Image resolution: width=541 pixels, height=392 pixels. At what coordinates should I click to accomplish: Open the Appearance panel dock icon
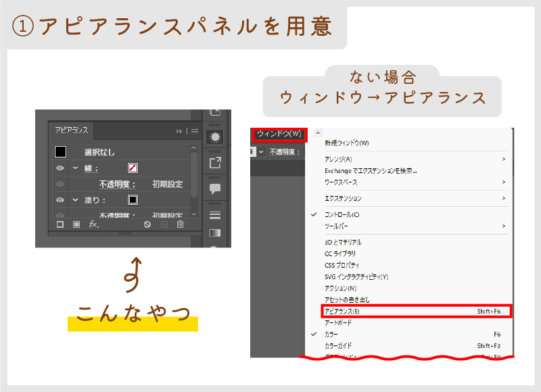pyautogui.click(x=215, y=137)
